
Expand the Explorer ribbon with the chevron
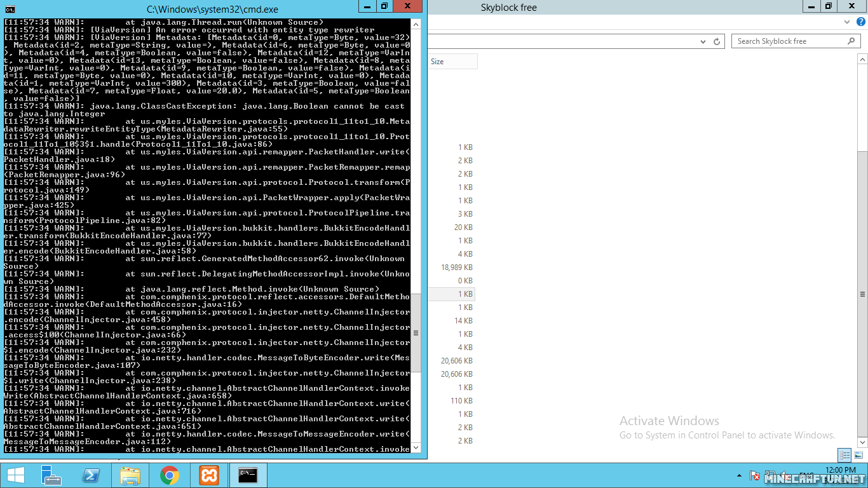pos(848,22)
